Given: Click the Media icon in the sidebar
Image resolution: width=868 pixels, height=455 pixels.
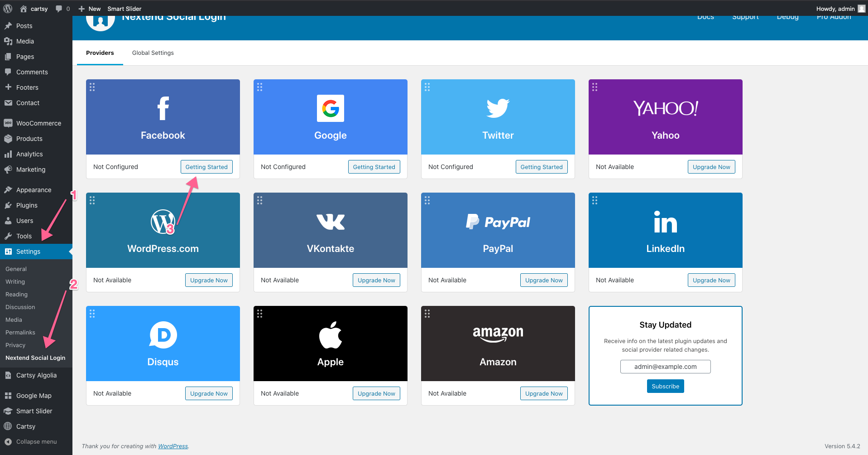Looking at the screenshot, I should (8, 41).
